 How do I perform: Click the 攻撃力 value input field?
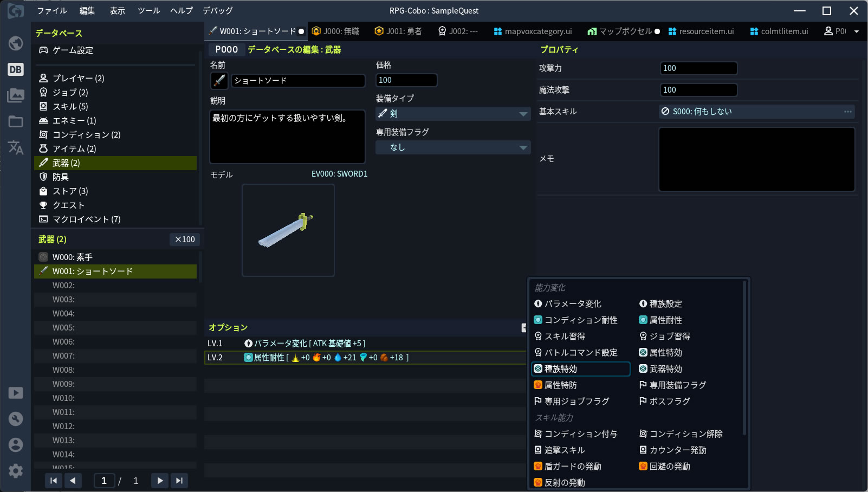698,68
